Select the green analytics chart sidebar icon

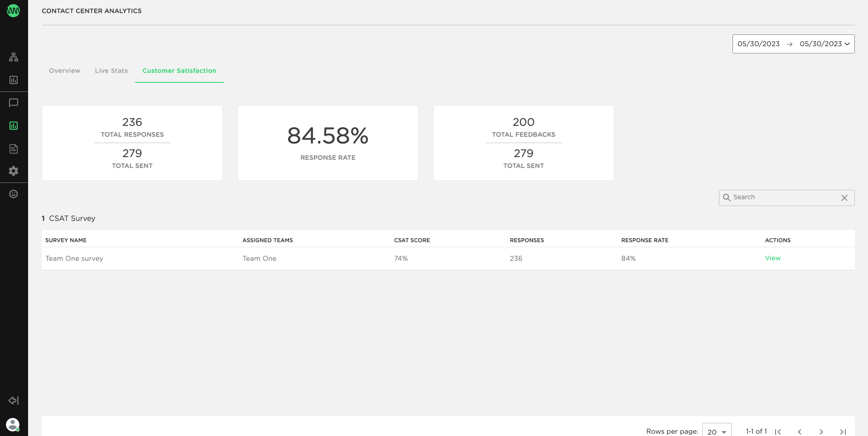14,126
